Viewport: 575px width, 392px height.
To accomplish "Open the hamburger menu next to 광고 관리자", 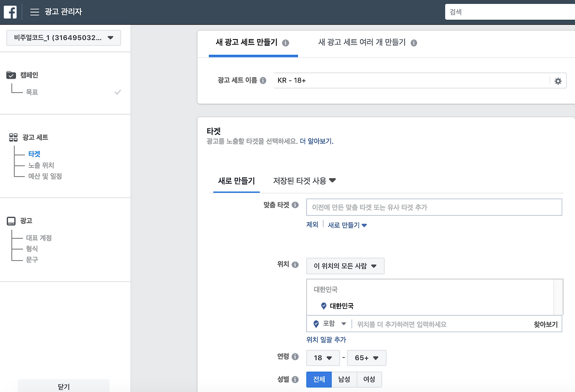I will click(35, 12).
